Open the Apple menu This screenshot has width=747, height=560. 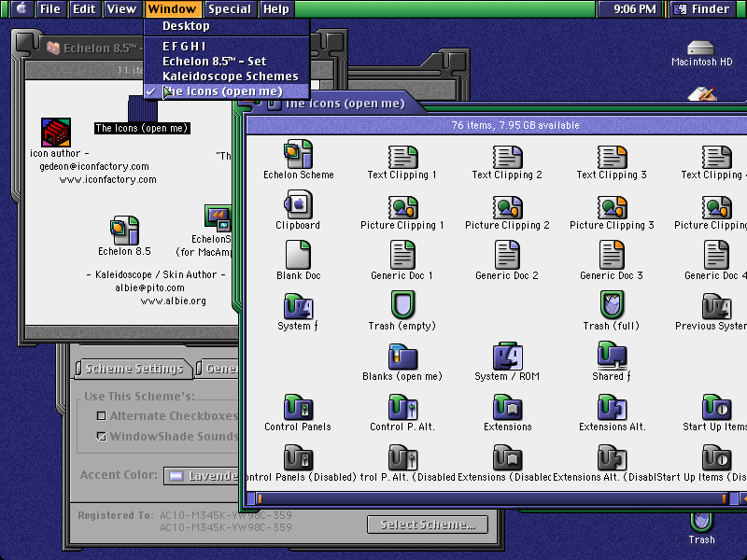point(21,8)
